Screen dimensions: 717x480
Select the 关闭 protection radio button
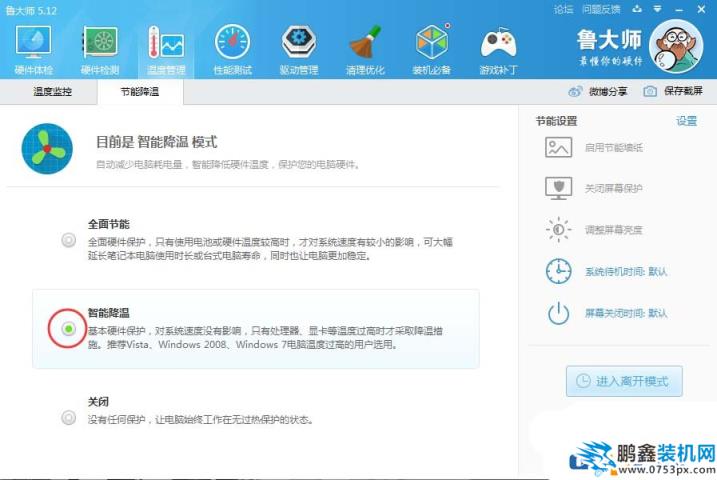[x=68, y=417]
